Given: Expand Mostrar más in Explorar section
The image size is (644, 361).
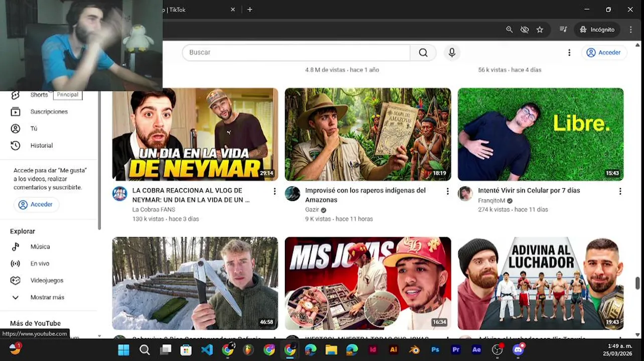Looking at the screenshot, I should click(x=47, y=297).
